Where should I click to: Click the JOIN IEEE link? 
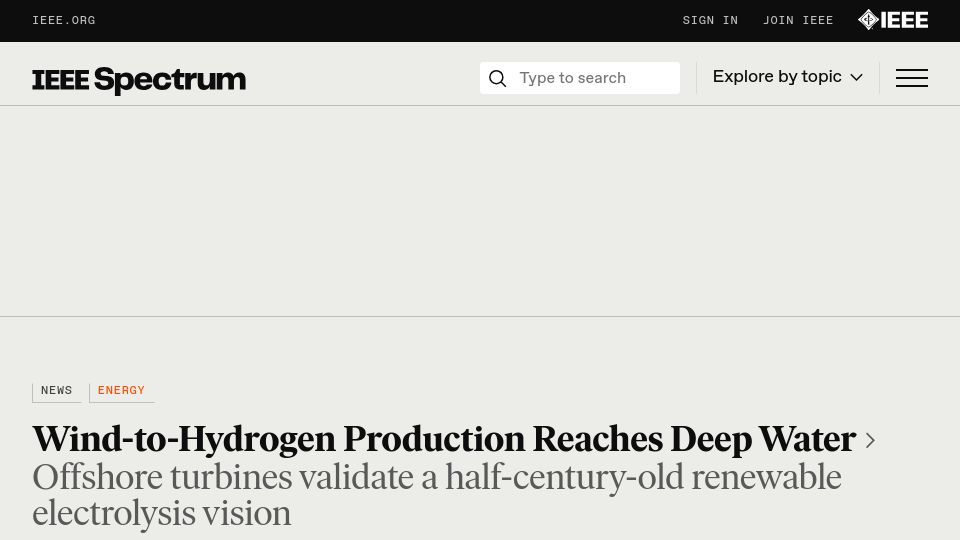pyautogui.click(x=798, y=20)
